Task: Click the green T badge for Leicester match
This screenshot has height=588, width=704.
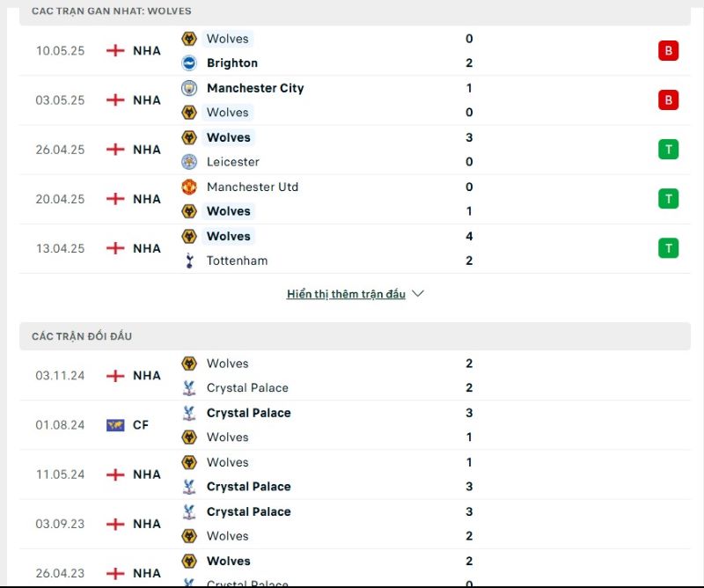Action: 668,150
